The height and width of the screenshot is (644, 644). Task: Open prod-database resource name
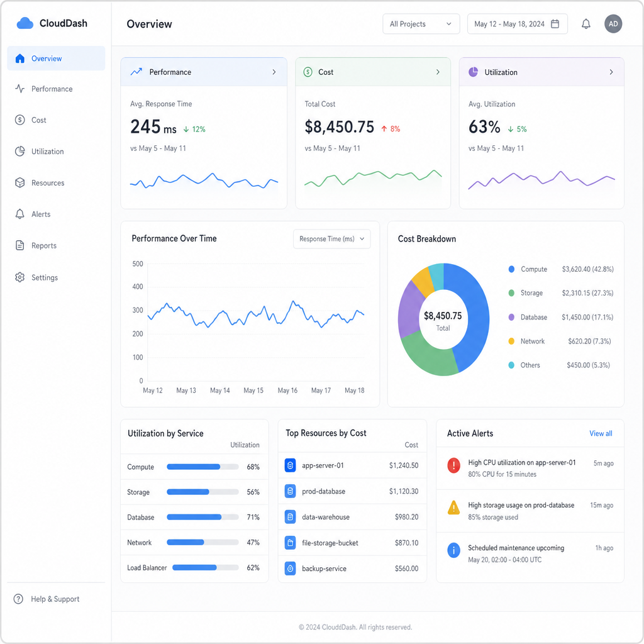324,491
